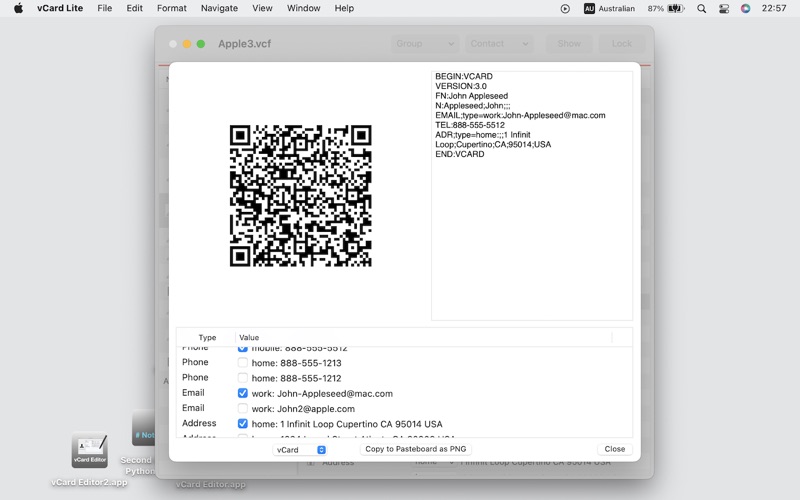Open the vCard format dropdown
The height and width of the screenshot is (500, 800).
(x=301, y=450)
